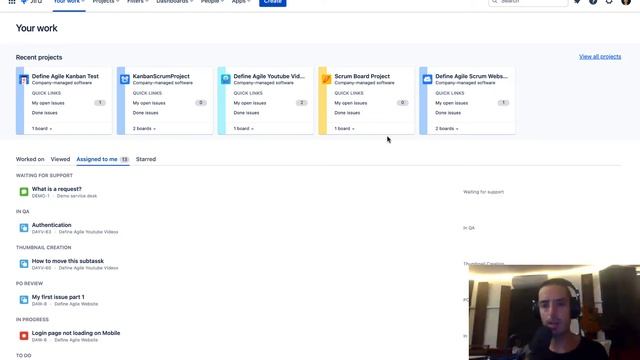
Task: Click the icon beside My first issue part 1
Action: tap(24, 300)
